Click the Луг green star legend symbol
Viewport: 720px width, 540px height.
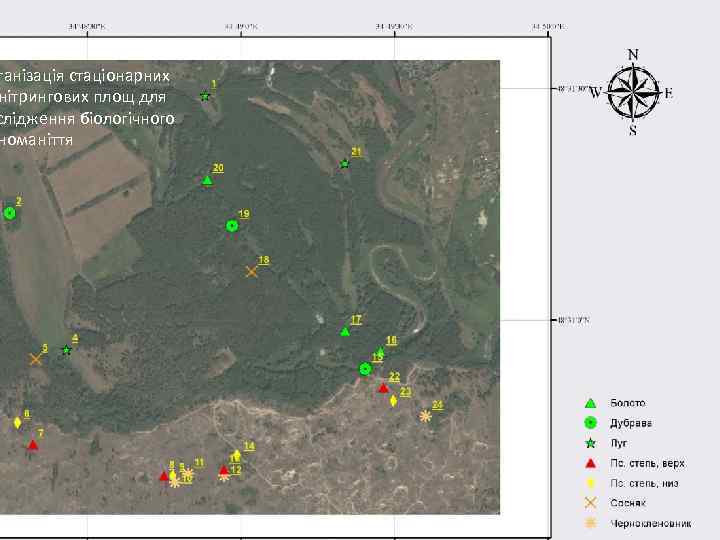pos(591,443)
